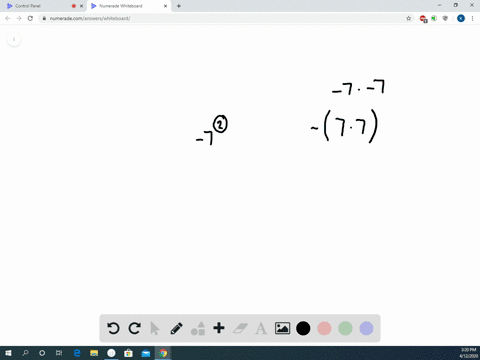The width and height of the screenshot is (480, 360).
Task: Close the Control Panel tab
Action: point(81,6)
